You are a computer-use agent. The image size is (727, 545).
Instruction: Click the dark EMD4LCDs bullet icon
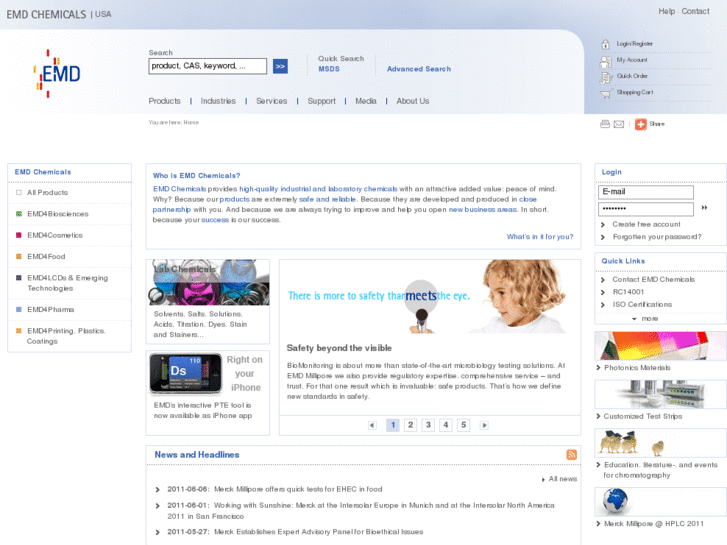[x=19, y=278]
